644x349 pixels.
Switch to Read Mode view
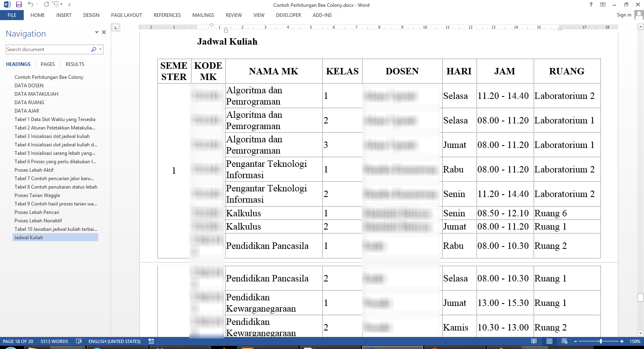(534, 341)
